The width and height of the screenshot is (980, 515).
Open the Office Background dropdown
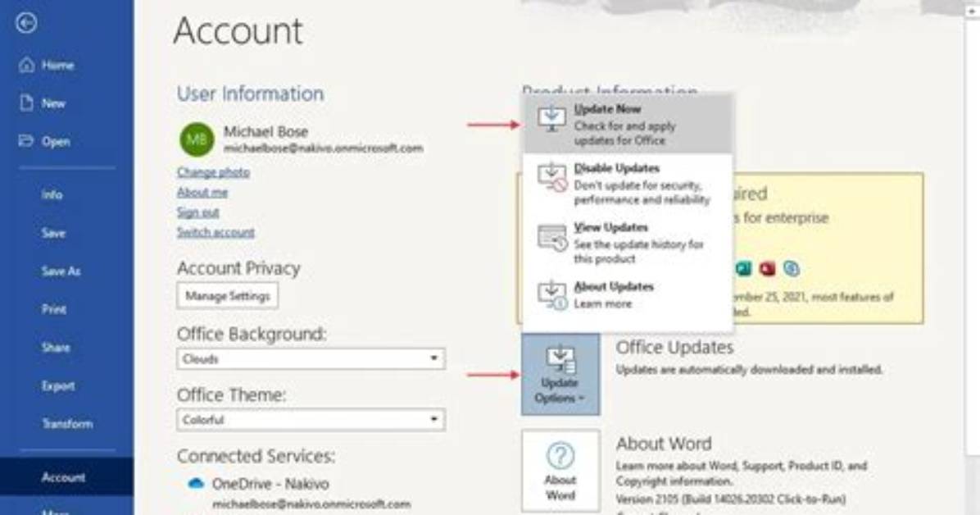[x=311, y=358]
